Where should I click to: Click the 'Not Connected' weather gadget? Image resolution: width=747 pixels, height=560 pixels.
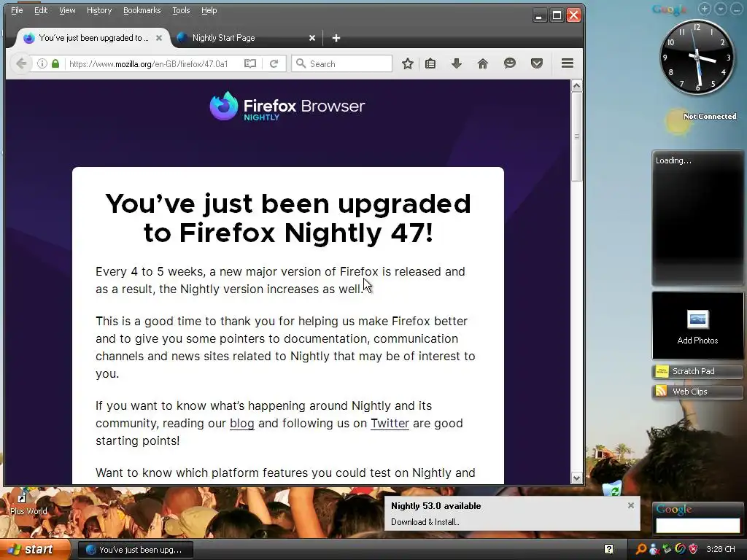point(701,119)
